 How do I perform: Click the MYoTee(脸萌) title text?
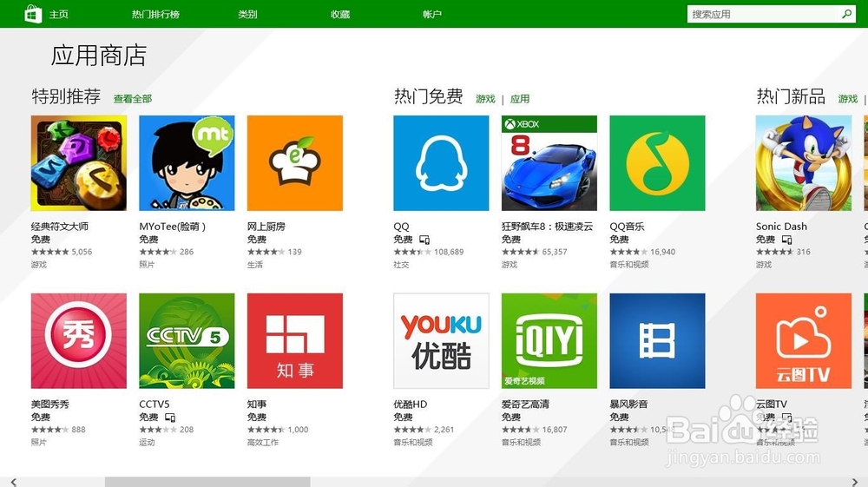(172, 227)
